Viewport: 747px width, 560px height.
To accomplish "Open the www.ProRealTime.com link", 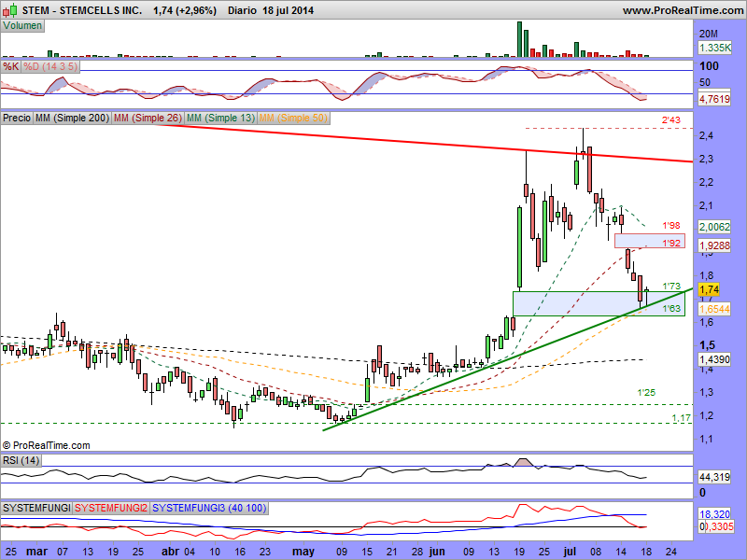I will point(683,10).
